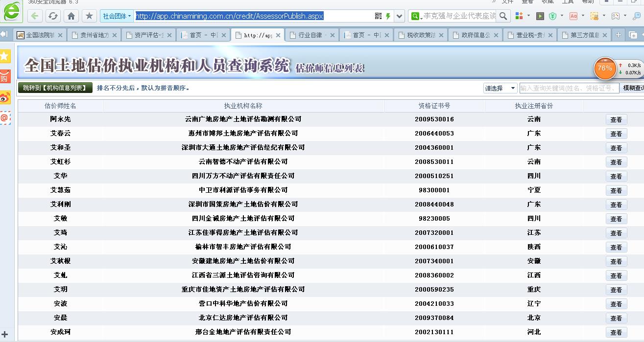
Task: Collapse the sidebar with left arrow
Action: (x=4, y=35)
